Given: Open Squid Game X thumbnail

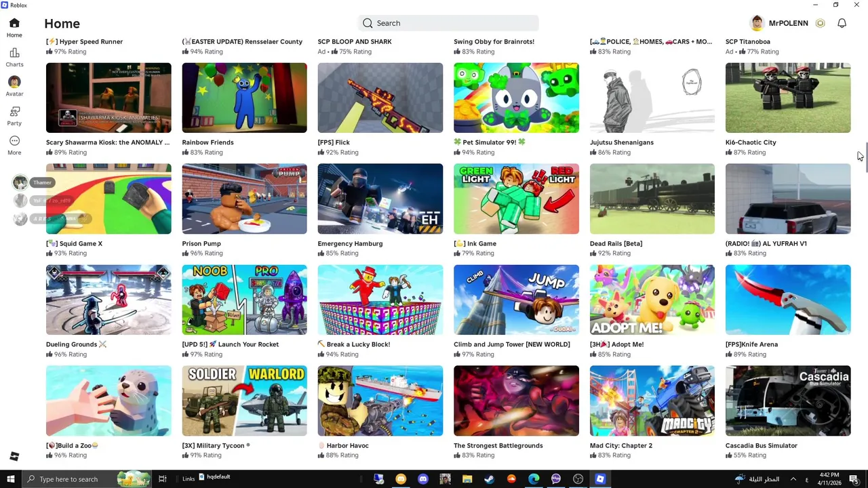Looking at the screenshot, I should [108, 199].
